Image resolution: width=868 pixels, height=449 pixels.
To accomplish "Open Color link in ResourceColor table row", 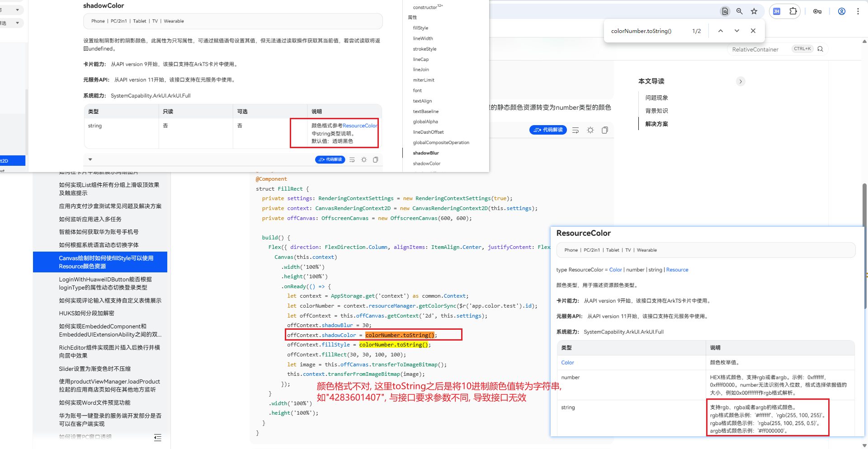I will point(567,362).
